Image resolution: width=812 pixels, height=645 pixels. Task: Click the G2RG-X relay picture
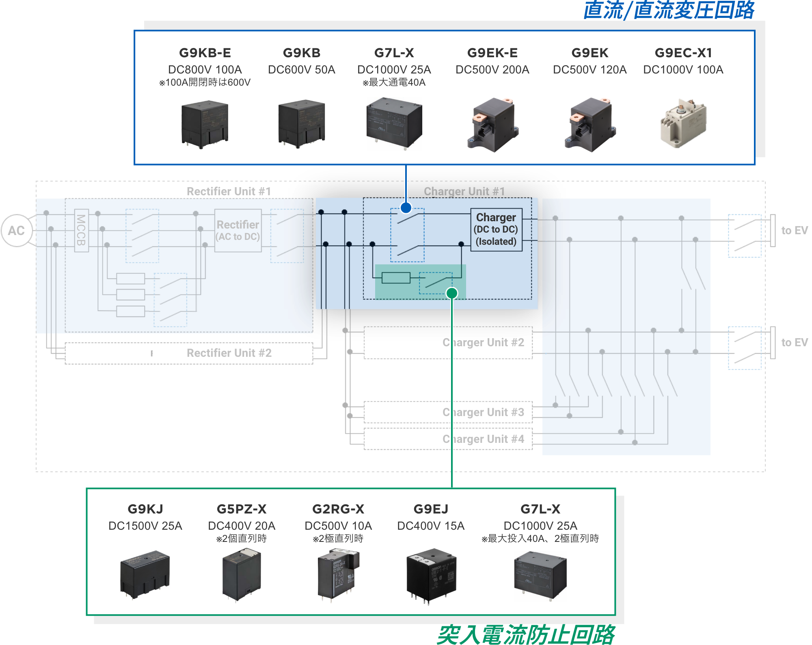click(338, 574)
